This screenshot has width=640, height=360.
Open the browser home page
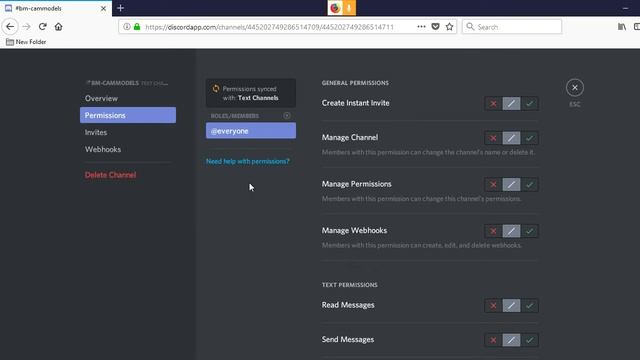(58, 27)
